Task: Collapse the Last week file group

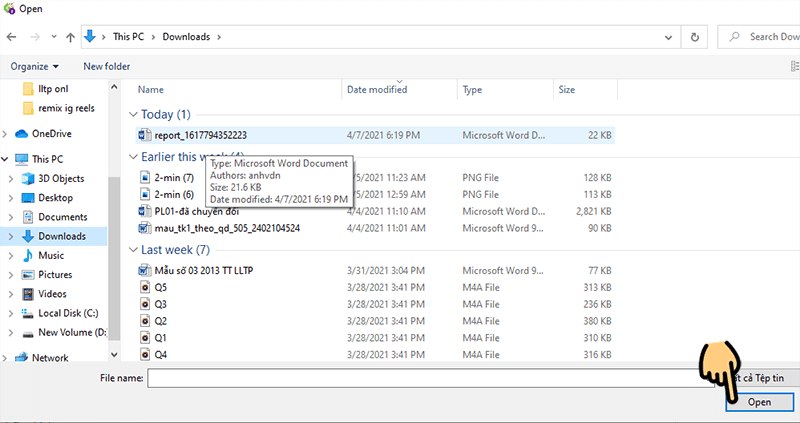Action: (135, 250)
